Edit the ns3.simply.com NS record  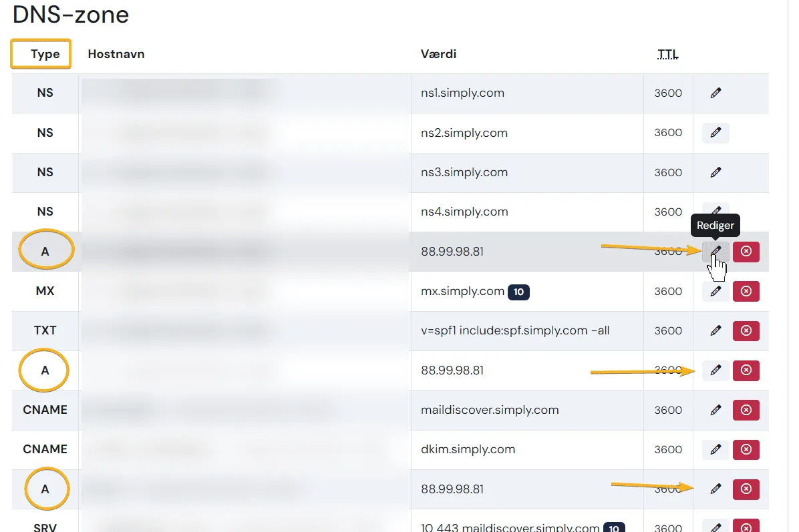715,173
